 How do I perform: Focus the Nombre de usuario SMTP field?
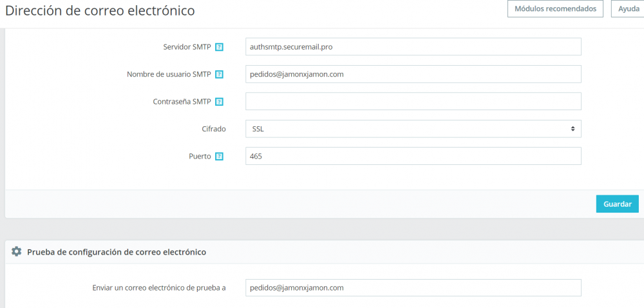point(413,74)
